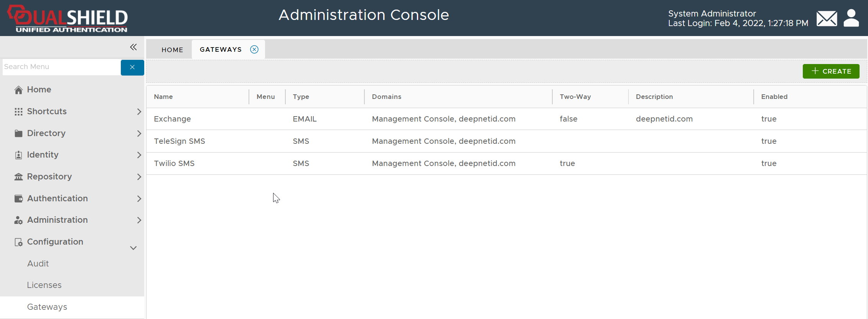Close the Gateways tab
868x319 pixels.
click(254, 49)
